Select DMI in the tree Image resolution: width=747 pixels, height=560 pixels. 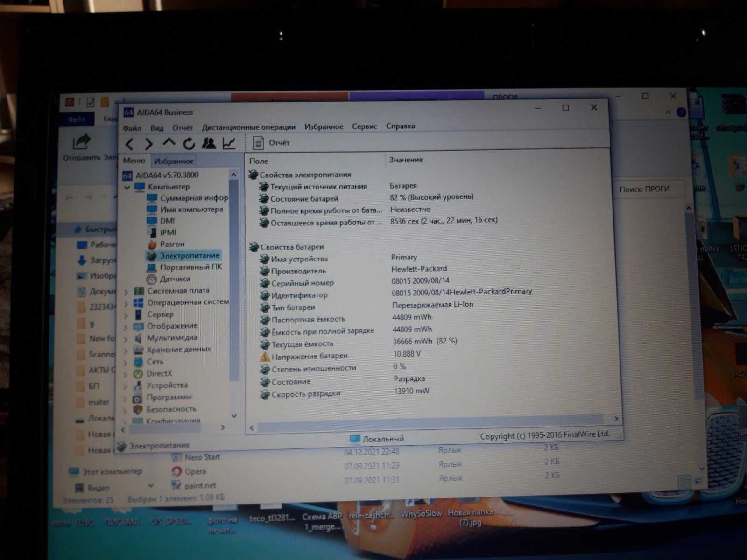tap(167, 221)
